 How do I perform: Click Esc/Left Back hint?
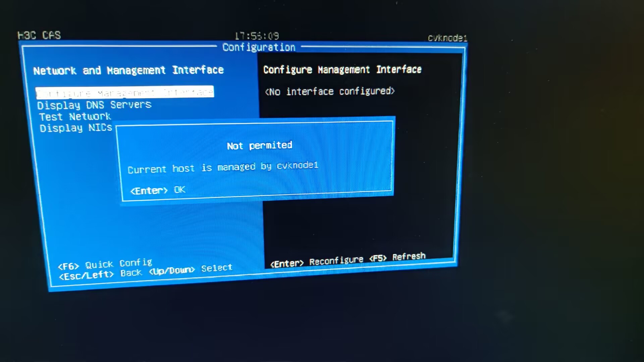coord(100,275)
